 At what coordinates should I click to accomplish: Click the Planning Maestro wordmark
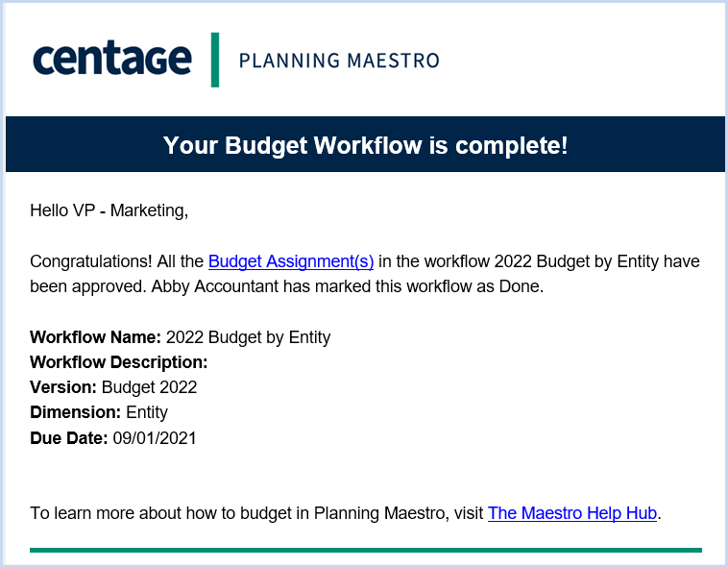point(339,61)
